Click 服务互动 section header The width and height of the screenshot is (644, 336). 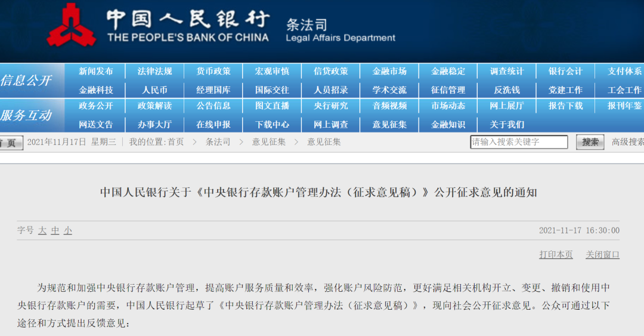(x=26, y=115)
